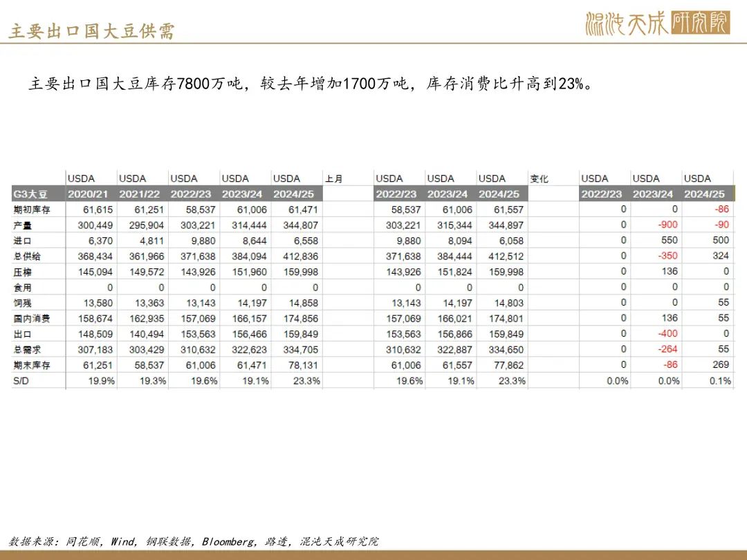Click red export change -400

(667, 333)
